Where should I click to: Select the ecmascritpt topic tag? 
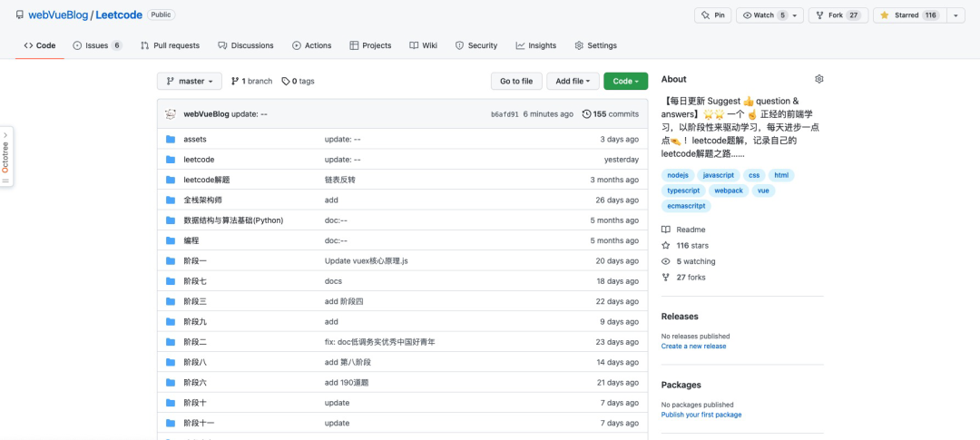(x=686, y=206)
